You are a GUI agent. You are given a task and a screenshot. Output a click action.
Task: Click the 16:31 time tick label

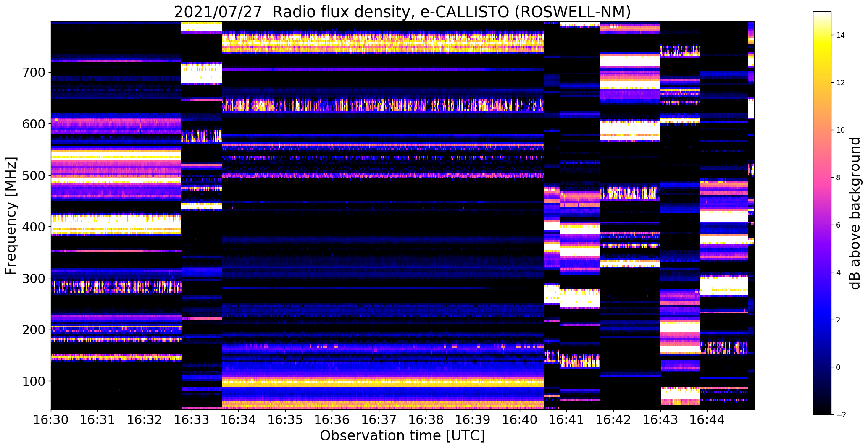tap(98, 419)
